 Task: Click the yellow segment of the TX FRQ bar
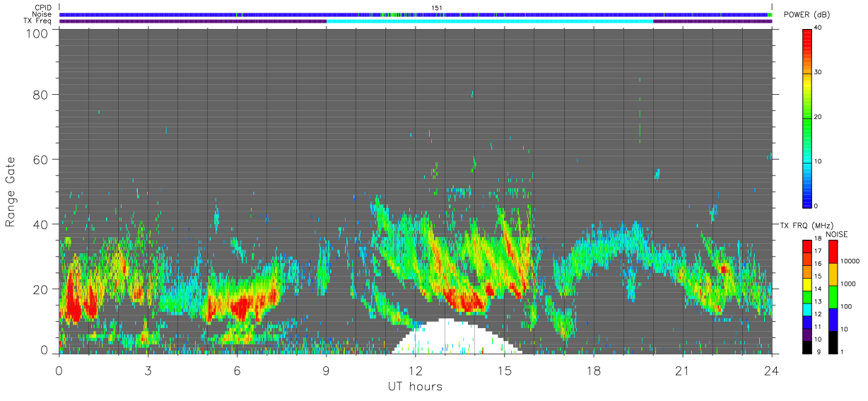(807, 284)
